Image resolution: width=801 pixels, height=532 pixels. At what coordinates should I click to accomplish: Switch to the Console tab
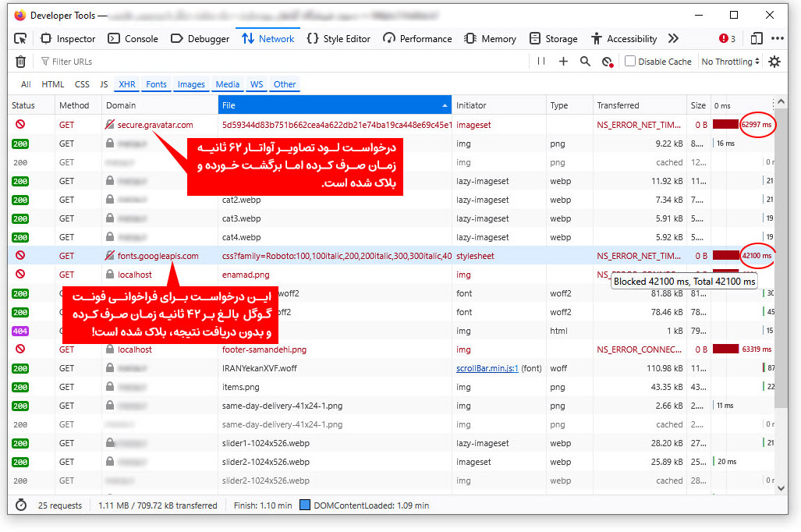tap(133, 38)
